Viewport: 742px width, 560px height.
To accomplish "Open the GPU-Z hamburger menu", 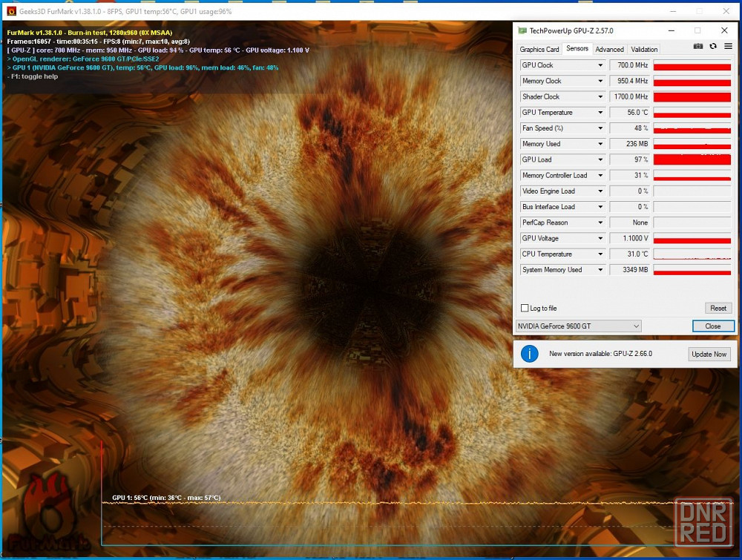I will (729, 46).
